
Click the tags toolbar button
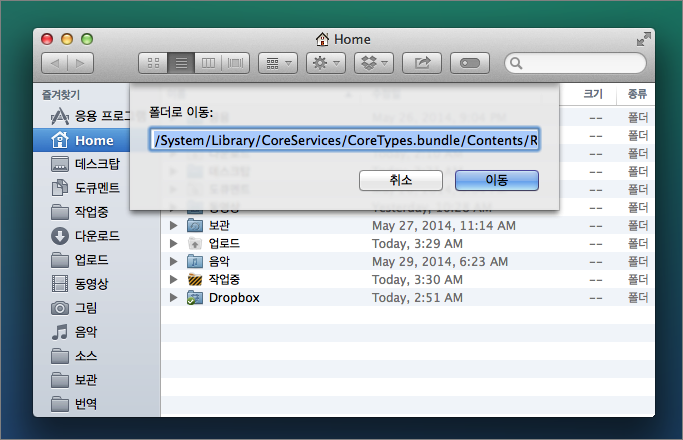[470, 64]
